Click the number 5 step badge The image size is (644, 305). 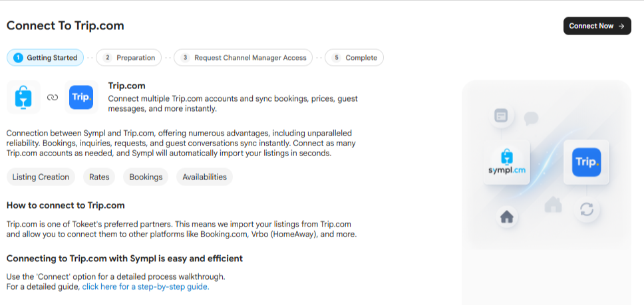[337, 58]
